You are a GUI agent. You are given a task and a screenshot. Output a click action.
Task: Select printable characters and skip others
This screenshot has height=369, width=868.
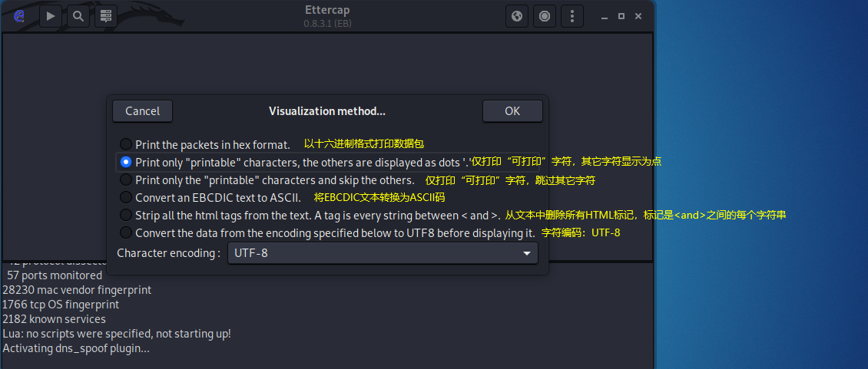(x=267, y=180)
